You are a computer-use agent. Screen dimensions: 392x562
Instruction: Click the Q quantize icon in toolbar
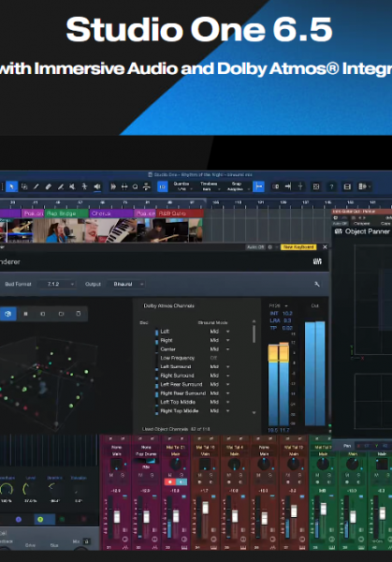(135, 186)
